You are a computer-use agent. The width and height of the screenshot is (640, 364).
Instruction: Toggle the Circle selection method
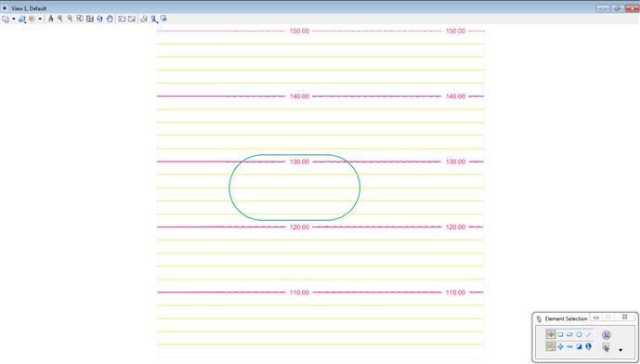tap(579, 334)
